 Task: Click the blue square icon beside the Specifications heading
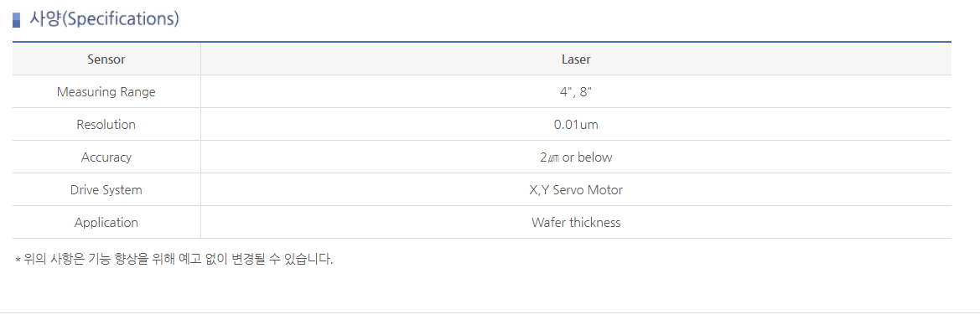pyautogui.click(x=16, y=20)
